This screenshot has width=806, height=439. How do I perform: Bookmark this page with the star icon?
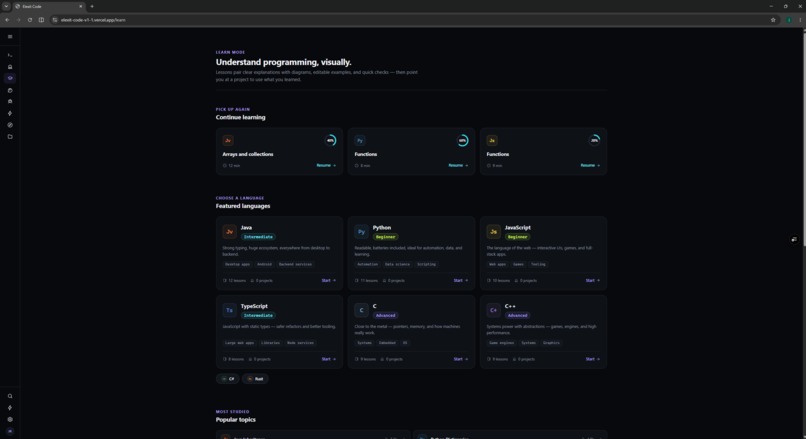[773, 20]
